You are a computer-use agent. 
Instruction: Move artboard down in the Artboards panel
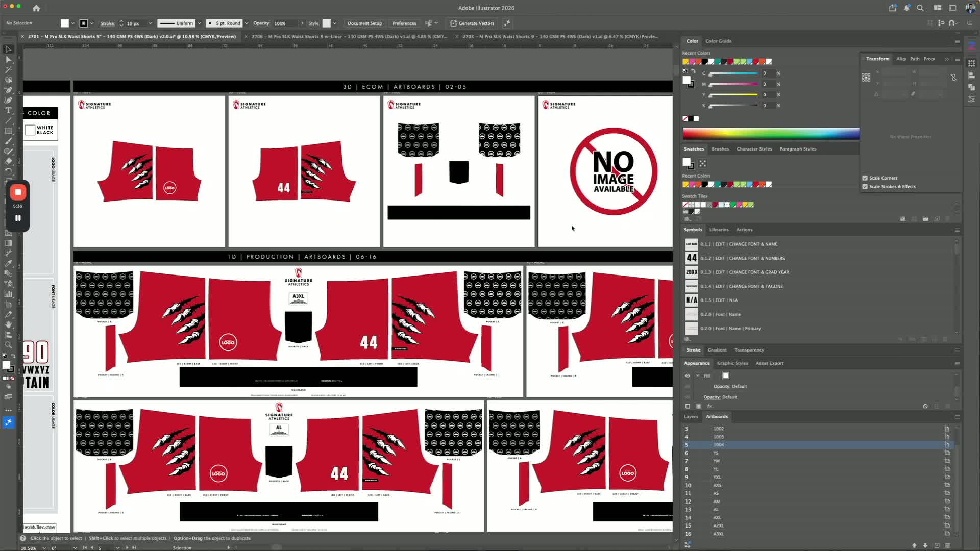pyautogui.click(x=925, y=545)
